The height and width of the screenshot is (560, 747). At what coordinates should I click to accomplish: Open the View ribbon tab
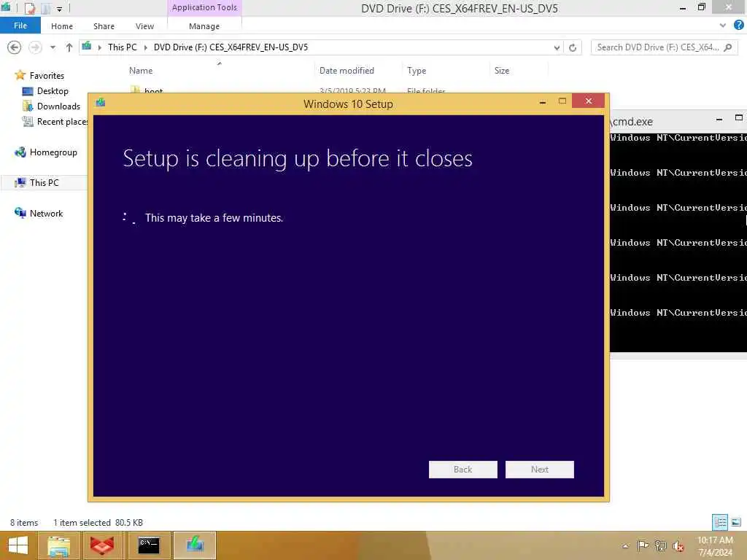[144, 26]
